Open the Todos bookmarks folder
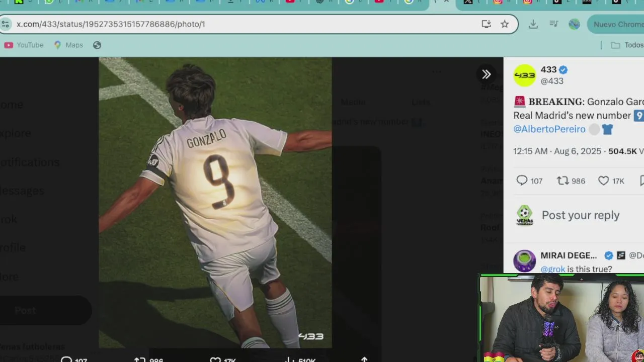644x362 pixels. pos(627,45)
